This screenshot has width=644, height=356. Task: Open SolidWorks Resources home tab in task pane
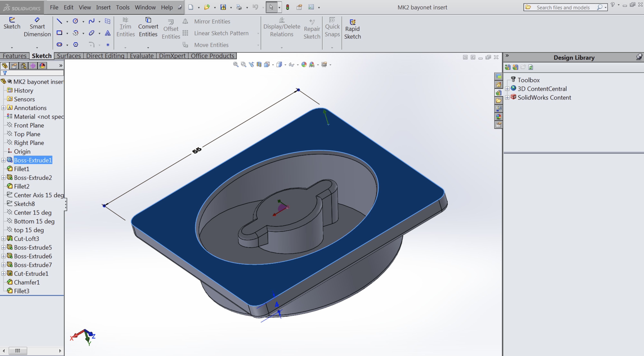click(498, 84)
